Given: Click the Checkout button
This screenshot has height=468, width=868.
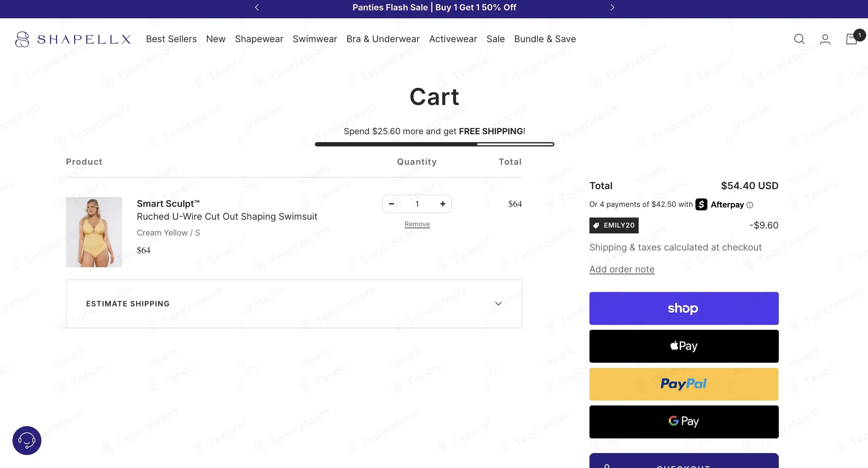Looking at the screenshot, I should pos(684,461).
